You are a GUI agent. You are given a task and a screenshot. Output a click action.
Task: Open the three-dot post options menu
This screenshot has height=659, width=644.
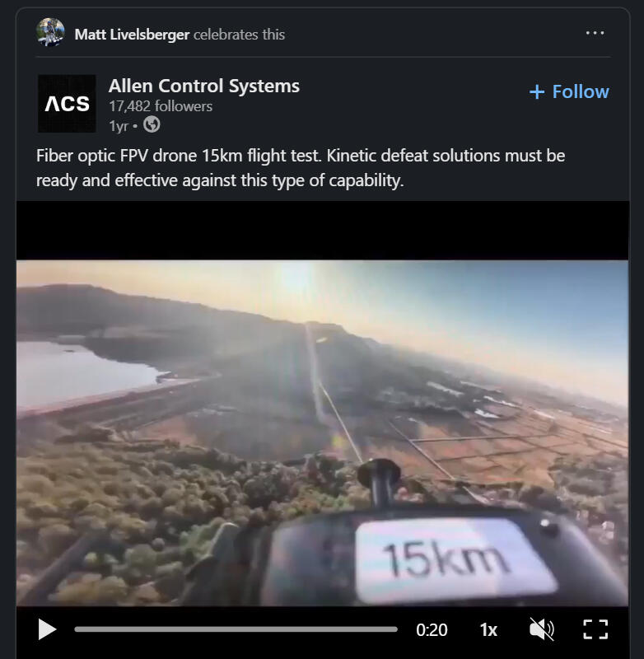click(595, 33)
